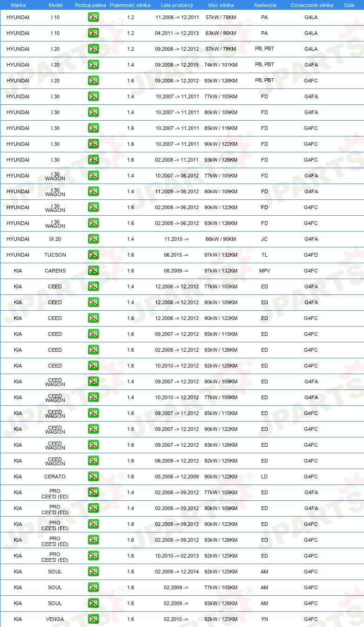
Task: Click the 85kW / 116KM power cell
Action: pos(221,128)
